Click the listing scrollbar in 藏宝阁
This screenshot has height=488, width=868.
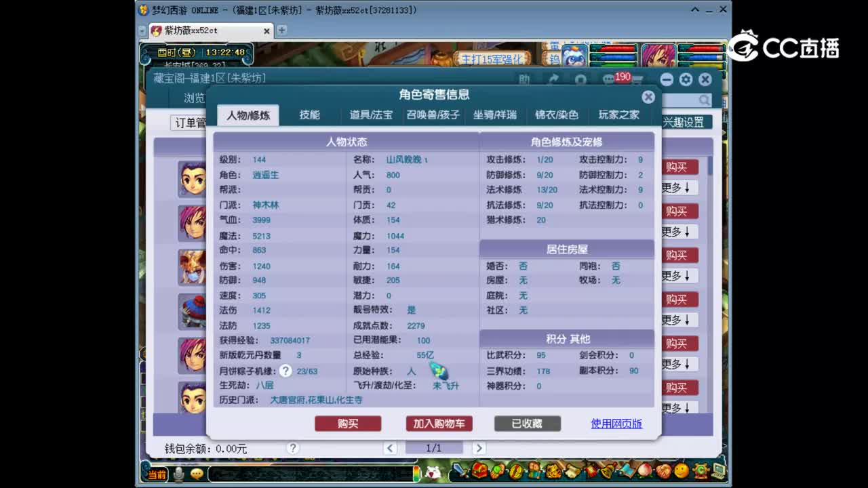(709, 166)
